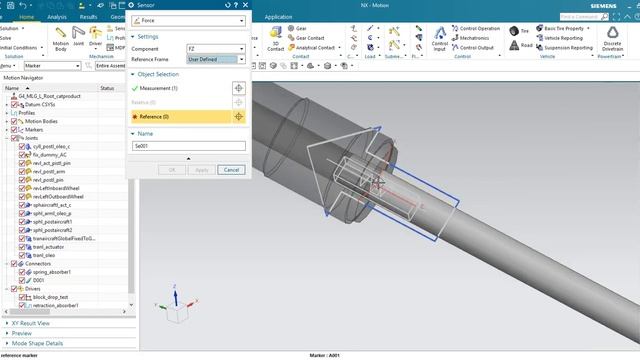640x360 pixels.
Task: Click the 3D Contact icon
Action: (276, 38)
